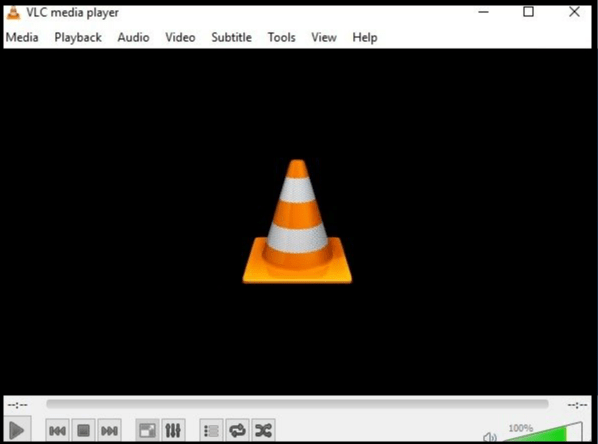
Task: Toggle loop repeat mode
Action: pyautogui.click(x=237, y=431)
